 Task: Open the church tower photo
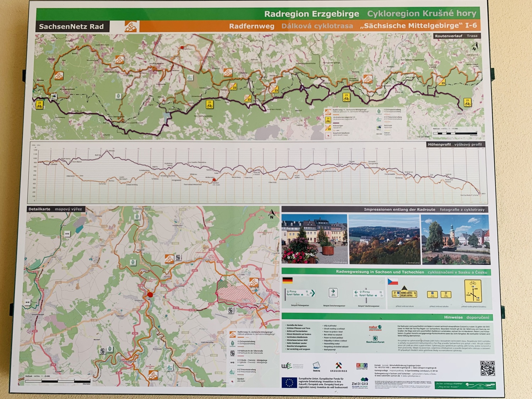455,239
